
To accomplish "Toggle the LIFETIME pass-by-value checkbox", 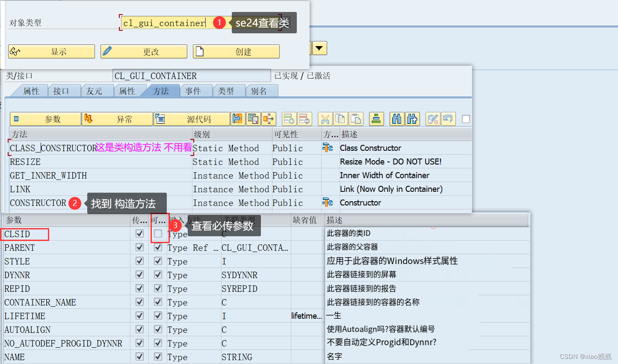I will (139, 316).
